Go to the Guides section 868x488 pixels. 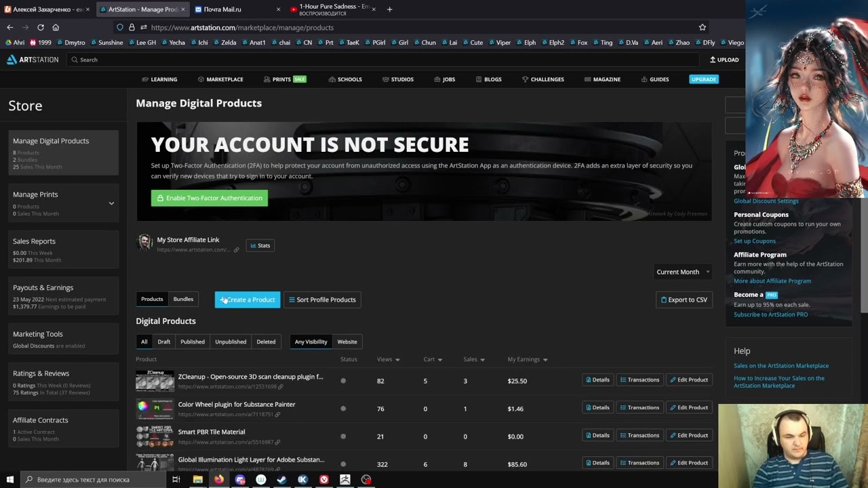[x=655, y=79]
